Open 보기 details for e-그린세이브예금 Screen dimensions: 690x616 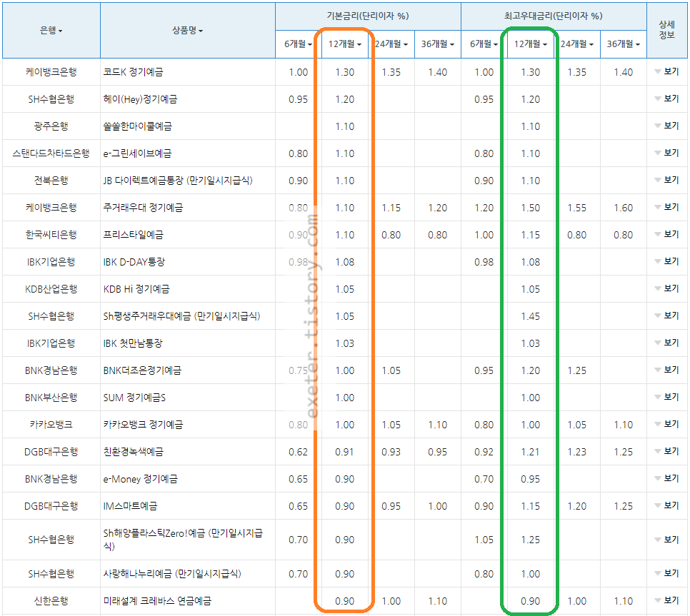click(666, 153)
